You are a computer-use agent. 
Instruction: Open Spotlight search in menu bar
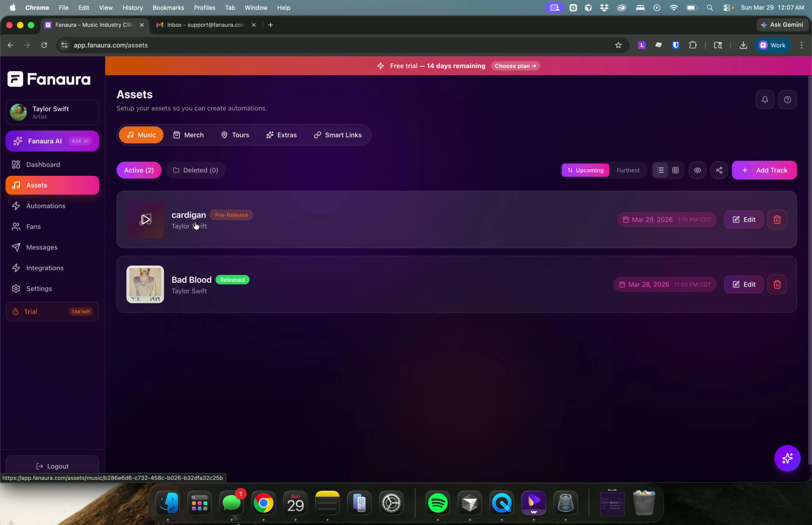point(709,8)
